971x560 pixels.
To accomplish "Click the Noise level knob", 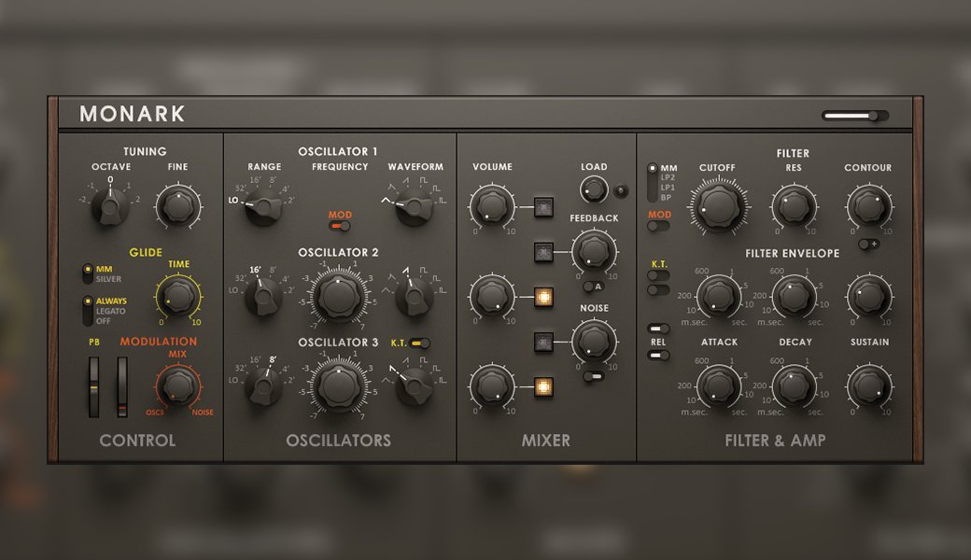I will tap(593, 341).
